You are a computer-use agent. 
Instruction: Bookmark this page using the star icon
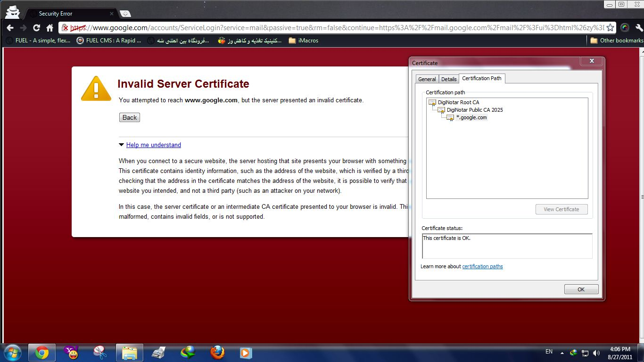pyautogui.click(x=610, y=28)
